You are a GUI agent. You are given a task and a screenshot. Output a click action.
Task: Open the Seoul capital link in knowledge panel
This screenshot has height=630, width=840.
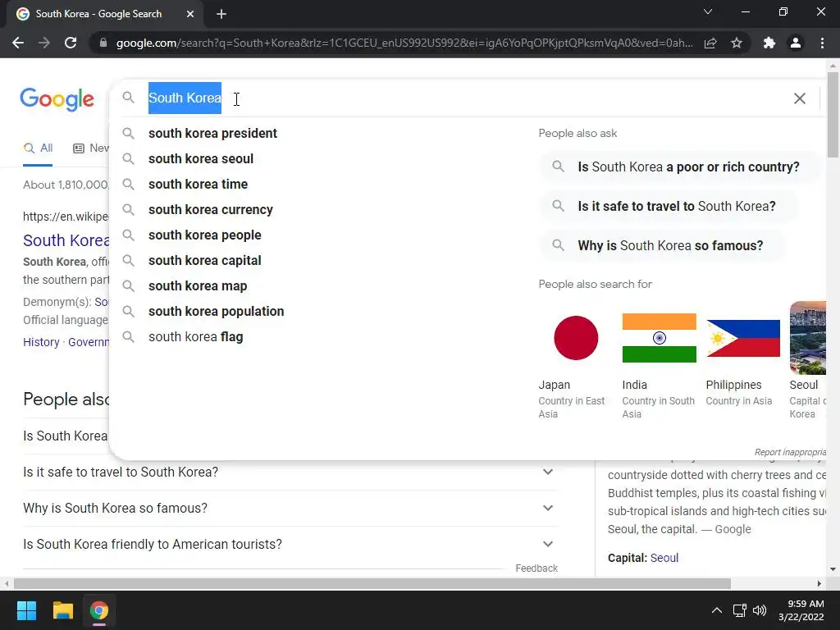[x=664, y=558]
